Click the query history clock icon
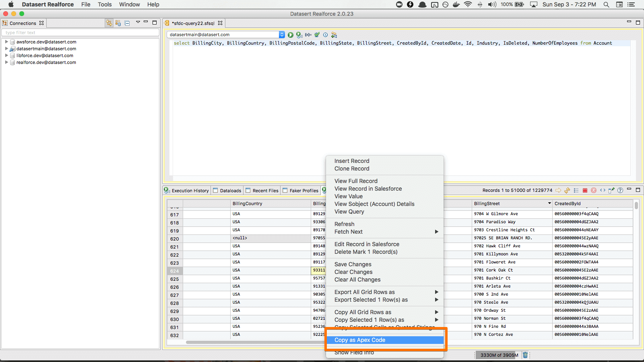The image size is (644, 362). click(326, 35)
